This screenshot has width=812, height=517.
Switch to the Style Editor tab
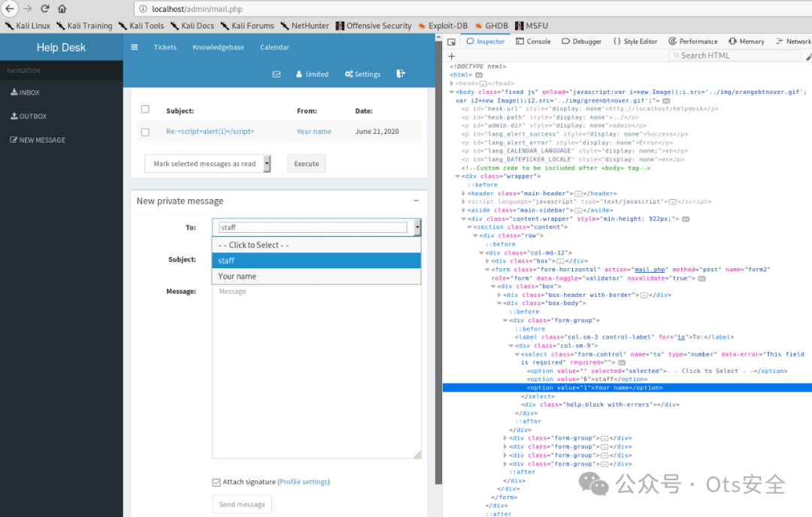click(635, 41)
